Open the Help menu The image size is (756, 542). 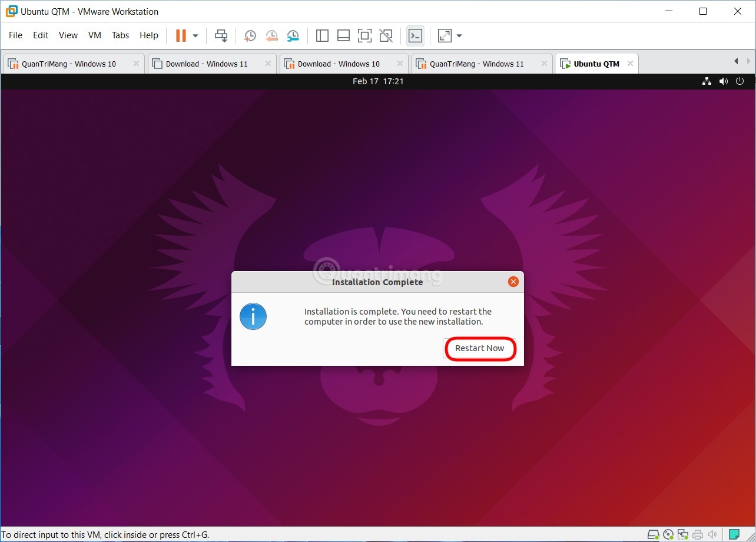tap(149, 35)
